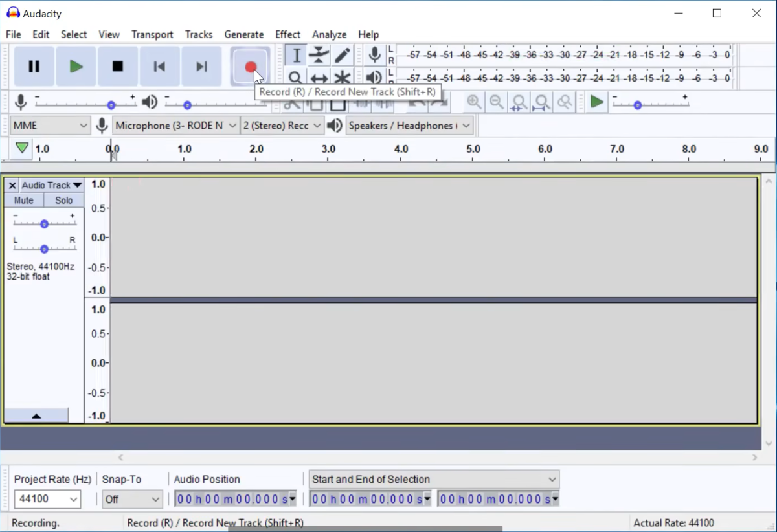Screen dimensions: 777x532
Task: Select the Zoom magnifier tool in tools toolbar
Action: (x=295, y=78)
